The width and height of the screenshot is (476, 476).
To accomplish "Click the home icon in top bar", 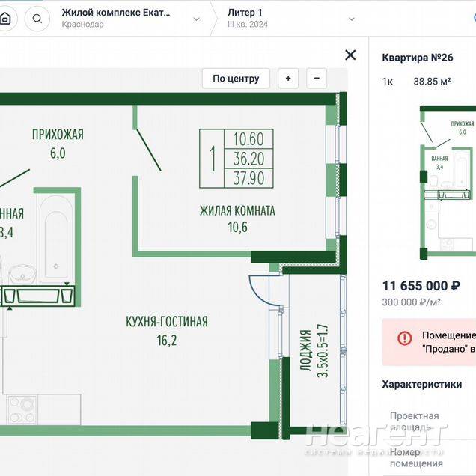I will point(5,19).
